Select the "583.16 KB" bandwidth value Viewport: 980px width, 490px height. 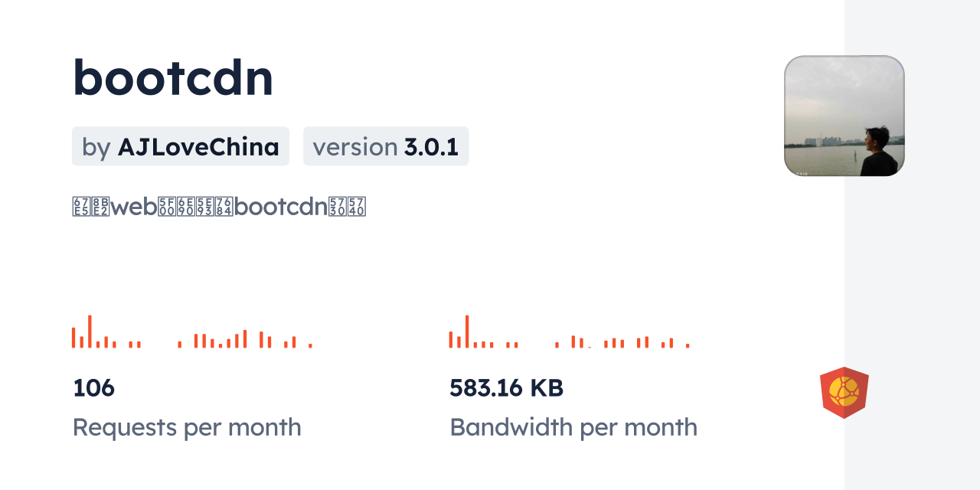pos(506,388)
